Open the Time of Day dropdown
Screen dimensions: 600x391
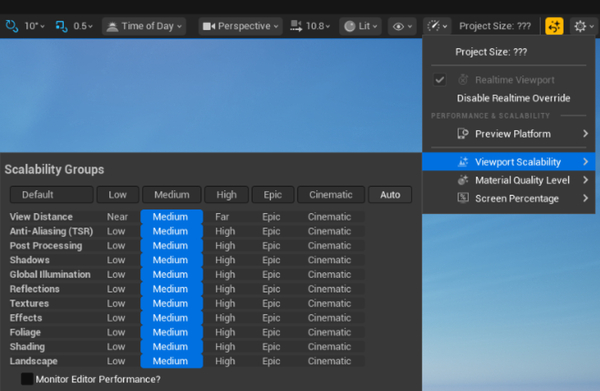[144, 26]
